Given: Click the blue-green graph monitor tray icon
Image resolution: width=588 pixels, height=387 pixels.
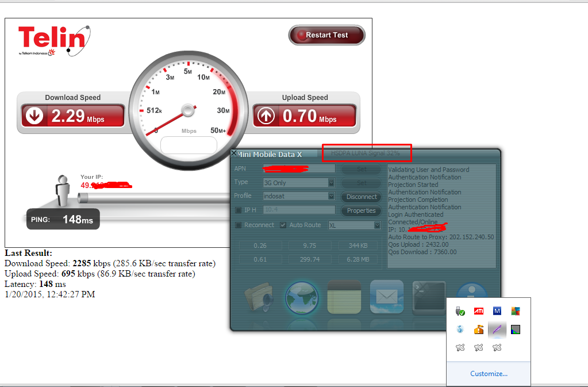Looking at the screenshot, I should (x=515, y=329).
